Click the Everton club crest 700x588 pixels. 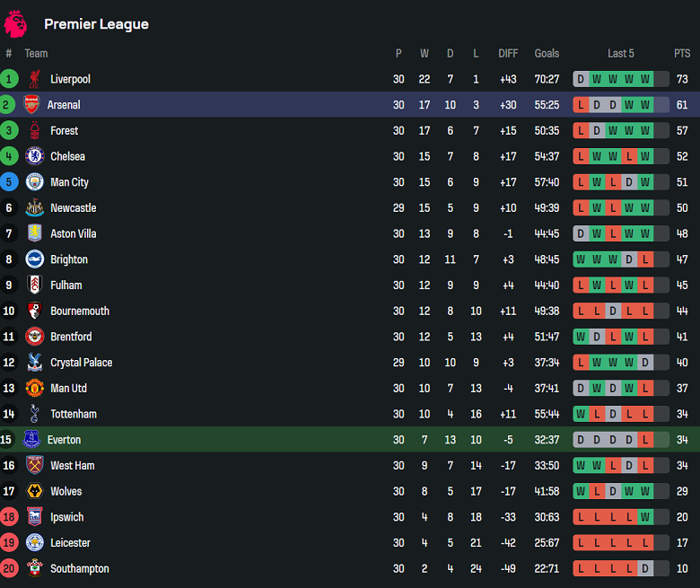coord(31,440)
